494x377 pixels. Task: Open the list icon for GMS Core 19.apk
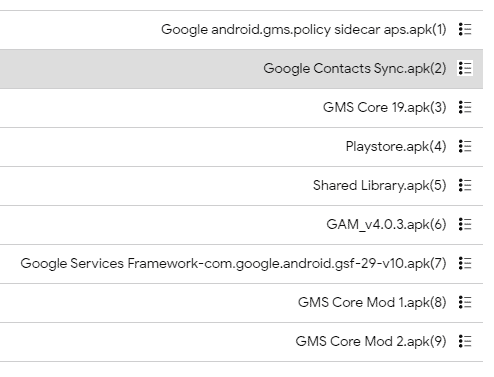click(x=465, y=107)
